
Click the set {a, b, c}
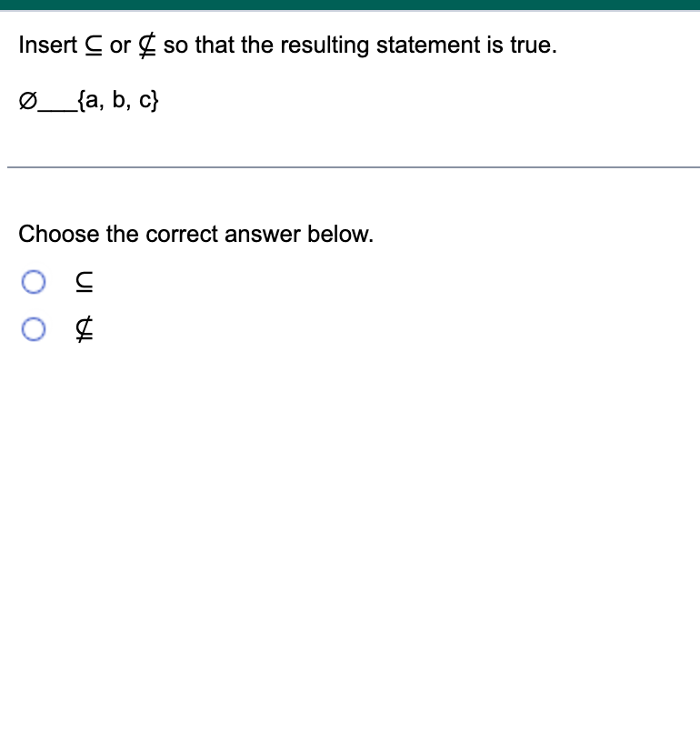pos(119,101)
